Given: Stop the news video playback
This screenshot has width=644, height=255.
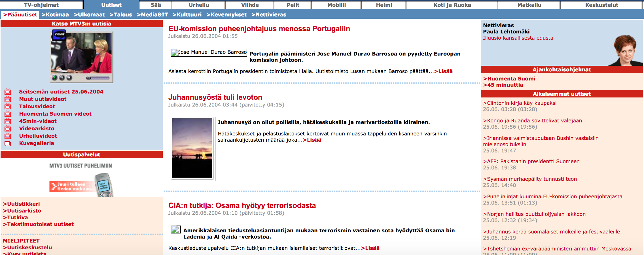Looking at the screenshot, I should (x=69, y=78).
